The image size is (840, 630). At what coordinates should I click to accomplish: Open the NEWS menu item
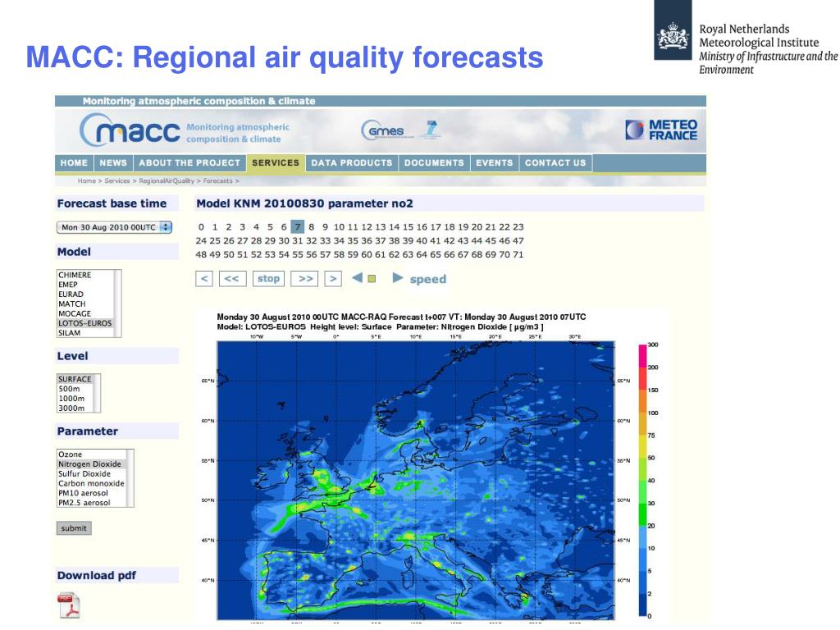(113, 163)
